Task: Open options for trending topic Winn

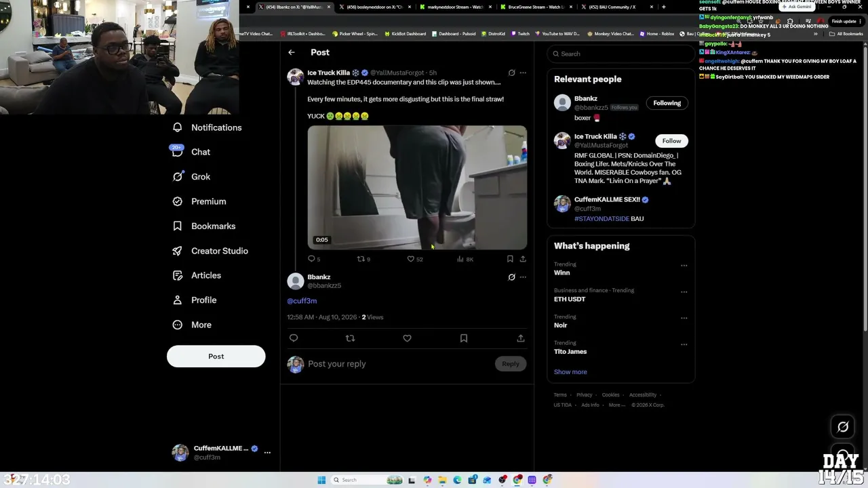Action: pos(684,266)
